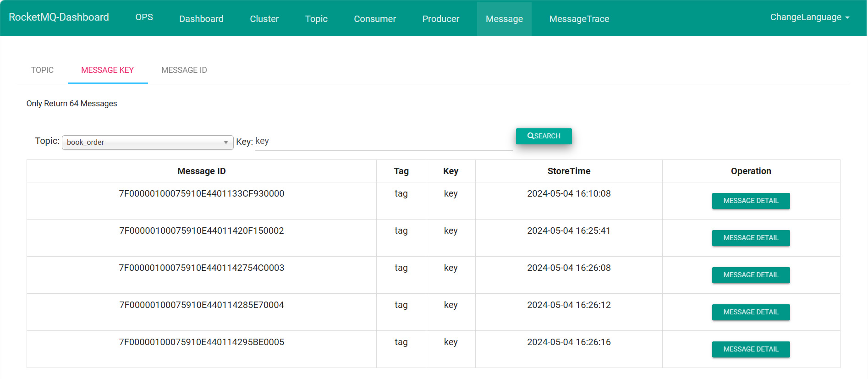
Task: Navigate to the Cluster page
Action: [x=264, y=19]
